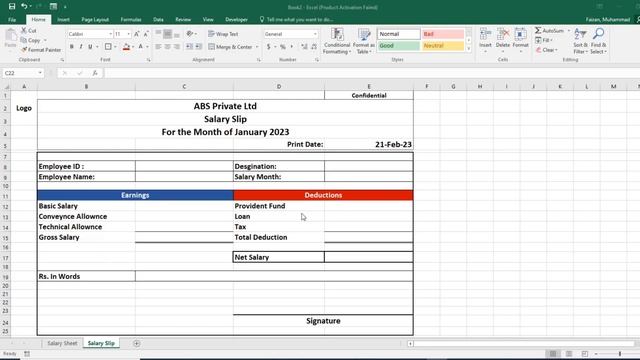Toggle Align Left
This screenshot has width=640, height=360.
pyautogui.click(x=158, y=47)
